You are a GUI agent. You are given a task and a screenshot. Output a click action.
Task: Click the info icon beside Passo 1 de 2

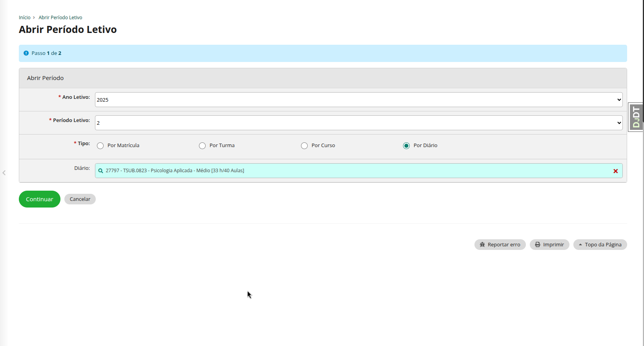[26, 53]
